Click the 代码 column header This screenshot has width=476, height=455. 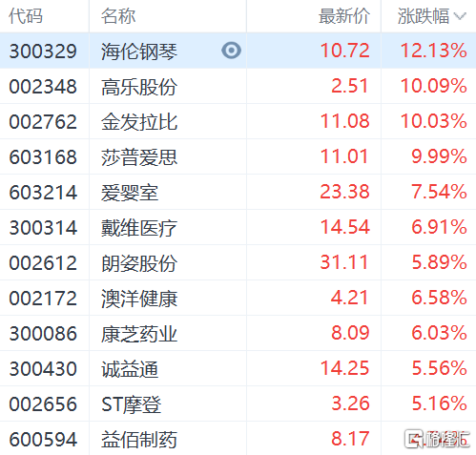(26, 16)
